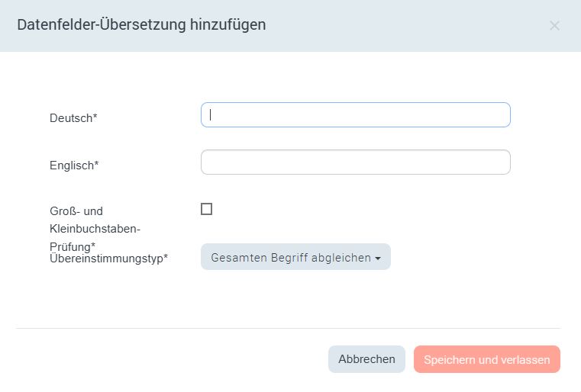The image size is (581, 392).
Task: Click into the Deutsch text field
Action: pos(355,115)
